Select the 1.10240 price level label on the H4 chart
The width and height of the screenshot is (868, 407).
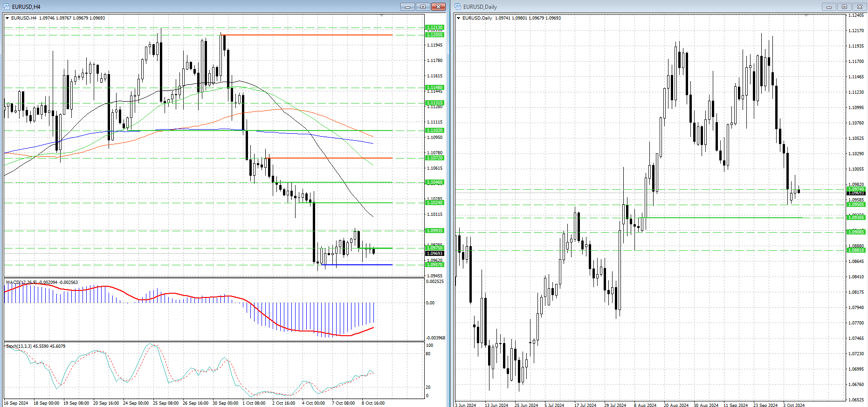coord(434,203)
